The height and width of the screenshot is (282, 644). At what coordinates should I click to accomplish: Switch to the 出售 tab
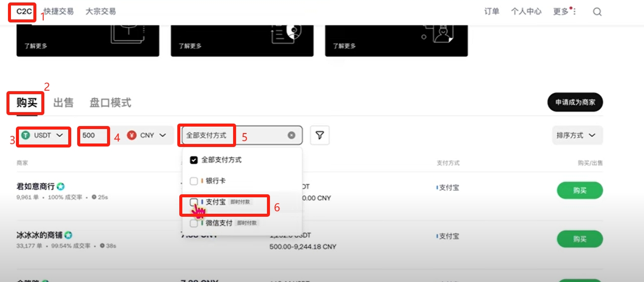pyautogui.click(x=63, y=103)
